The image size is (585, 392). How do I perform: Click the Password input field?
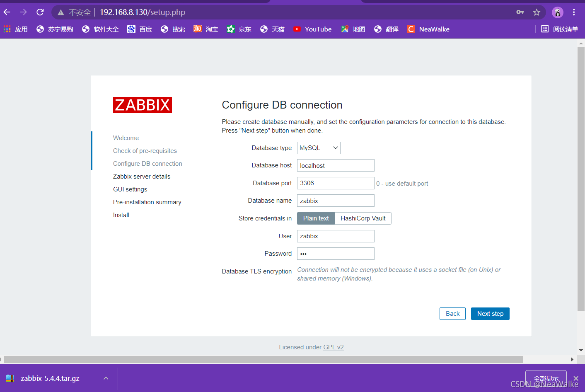click(336, 254)
